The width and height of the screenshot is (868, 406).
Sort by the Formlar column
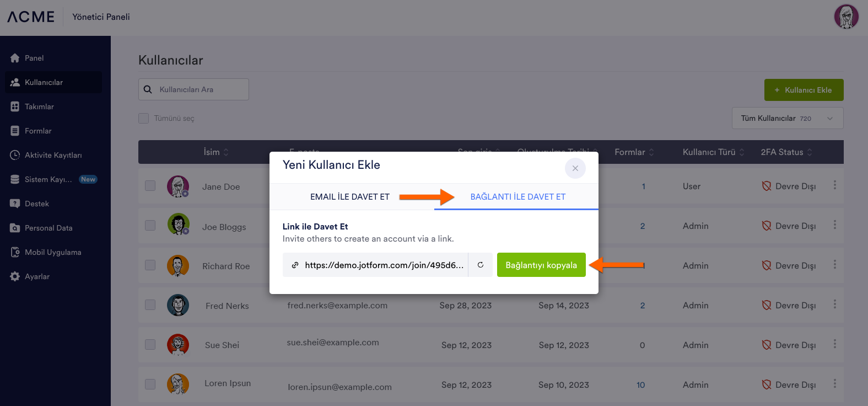pyautogui.click(x=634, y=152)
